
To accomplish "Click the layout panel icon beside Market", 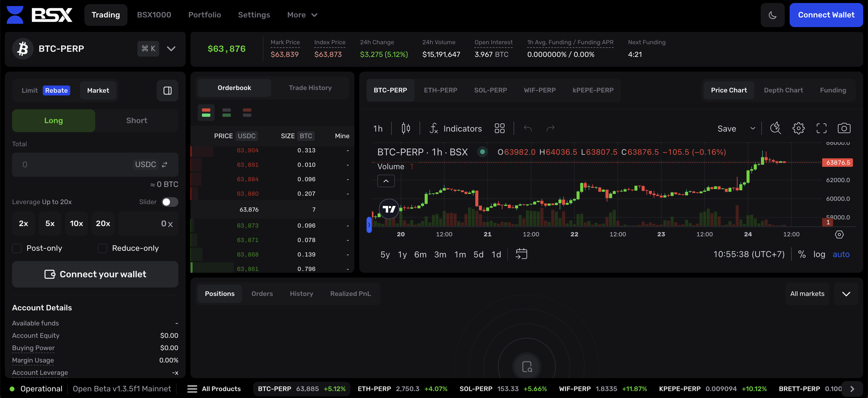I will pyautogui.click(x=168, y=91).
